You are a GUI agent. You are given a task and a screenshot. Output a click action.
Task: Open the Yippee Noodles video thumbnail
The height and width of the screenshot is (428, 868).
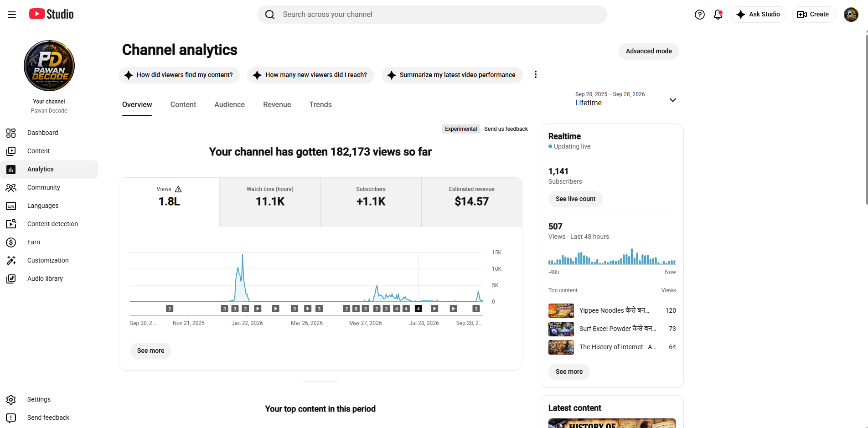coord(561,311)
